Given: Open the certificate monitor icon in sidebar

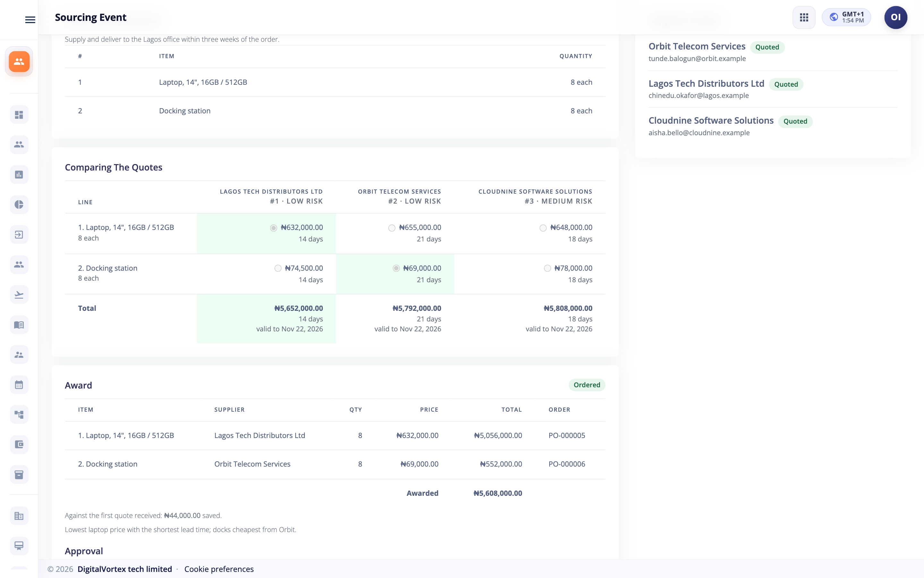Looking at the screenshot, I should pyautogui.click(x=19, y=546).
